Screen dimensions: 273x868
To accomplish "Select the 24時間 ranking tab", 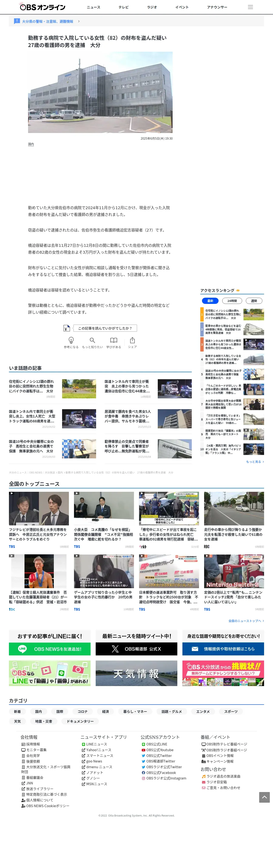I will point(232,300).
